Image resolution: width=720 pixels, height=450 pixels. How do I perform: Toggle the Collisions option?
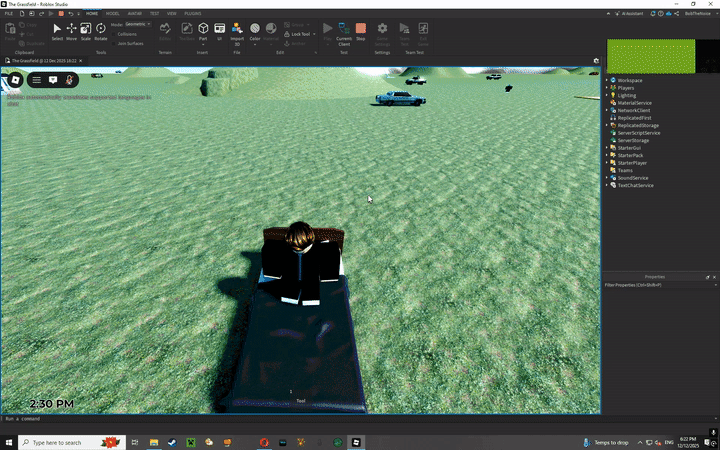pyautogui.click(x=127, y=34)
